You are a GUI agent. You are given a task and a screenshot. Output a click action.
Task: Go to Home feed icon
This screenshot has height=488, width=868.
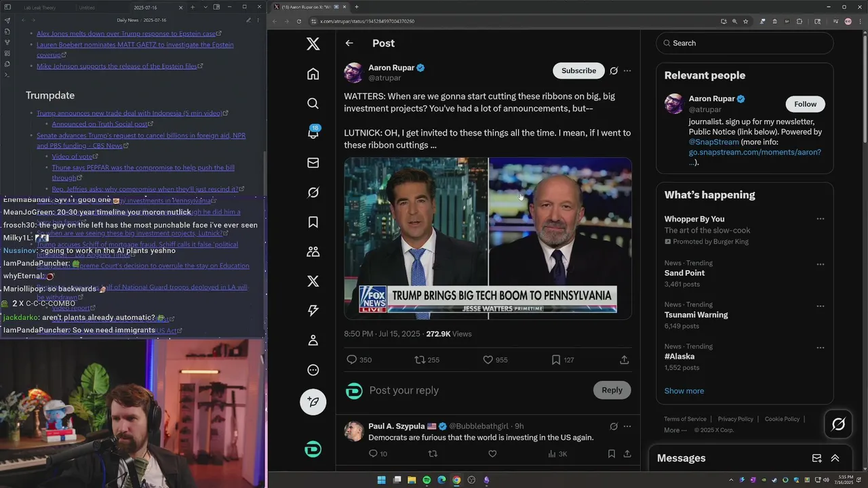click(x=313, y=73)
